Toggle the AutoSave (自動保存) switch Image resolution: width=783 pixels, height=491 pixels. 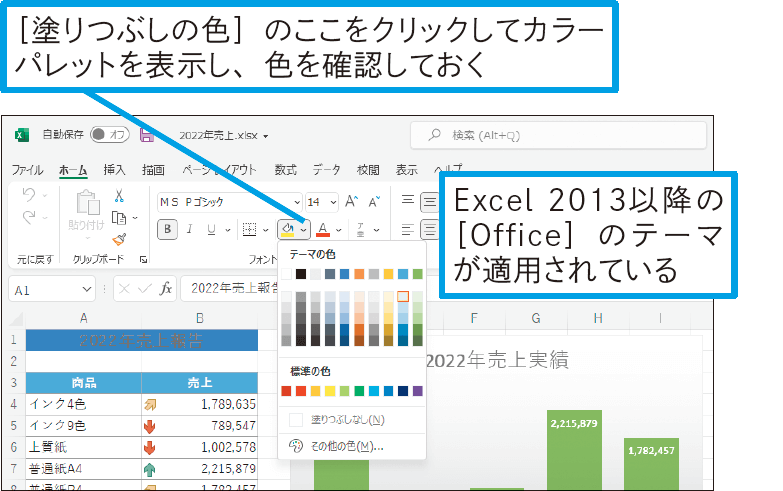109,134
